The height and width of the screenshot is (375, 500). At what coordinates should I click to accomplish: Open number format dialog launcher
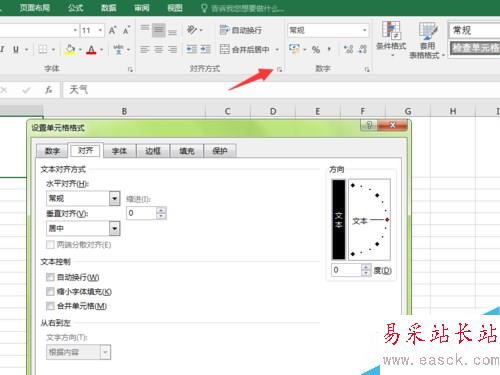(x=367, y=69)
